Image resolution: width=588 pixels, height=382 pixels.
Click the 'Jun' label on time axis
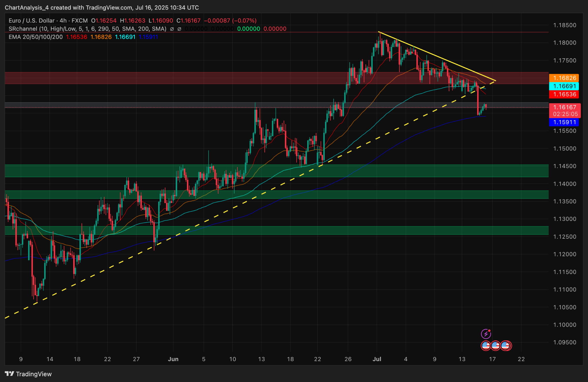pyautogui.click(x=173, y=359)
